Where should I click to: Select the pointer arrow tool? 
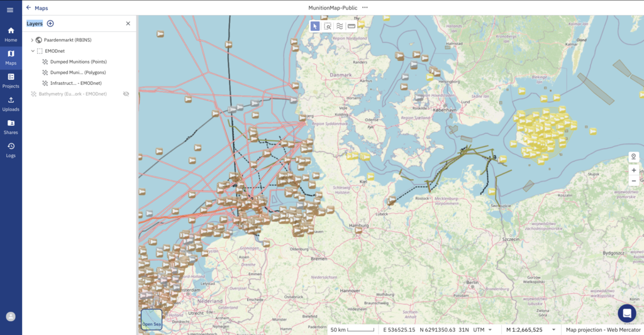316,26
